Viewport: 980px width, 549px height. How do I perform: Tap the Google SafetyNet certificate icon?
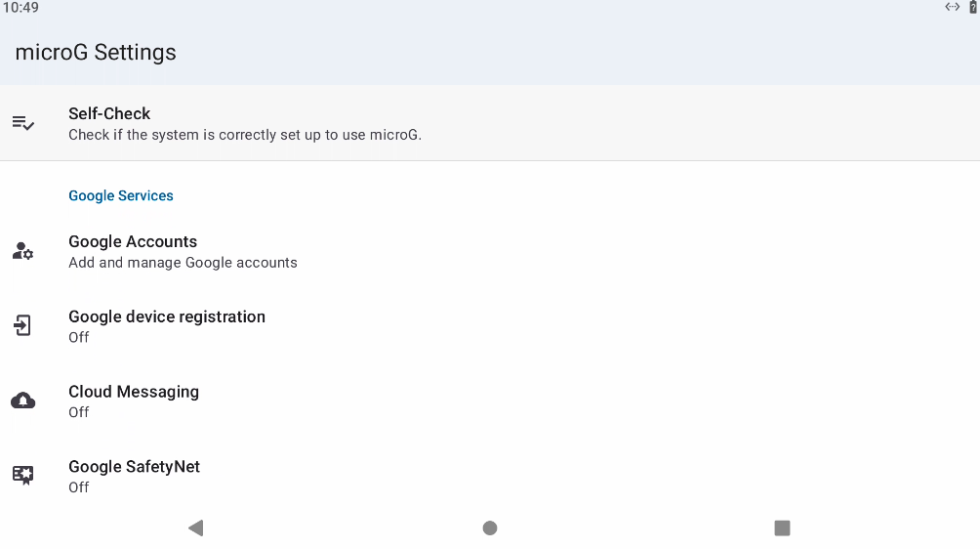[23, 476]
